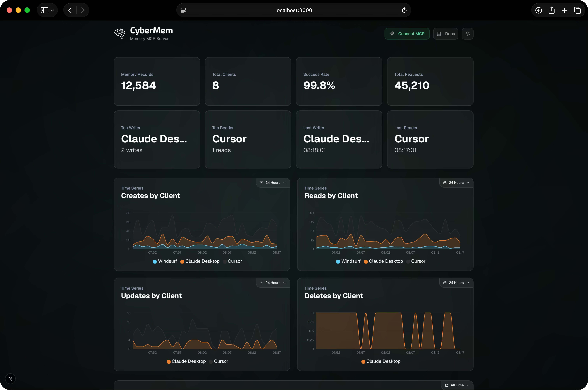Toggle Cursor in Reads by Client legend
This screenshot has width=588, height=390.
tap(416, 261)
